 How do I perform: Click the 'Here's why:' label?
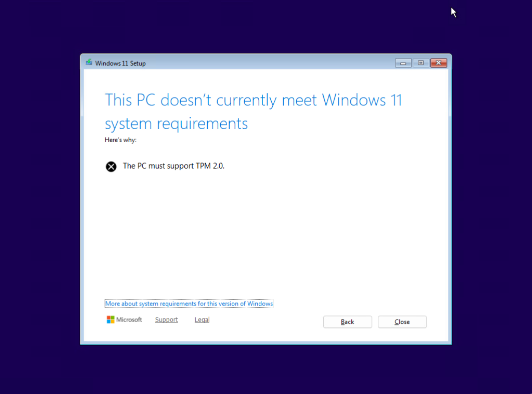click(121, 139)
